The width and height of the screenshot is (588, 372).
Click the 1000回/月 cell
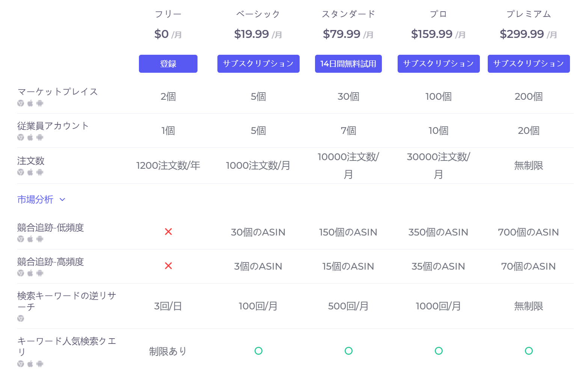pyautogui.click(x=439, y=306)
